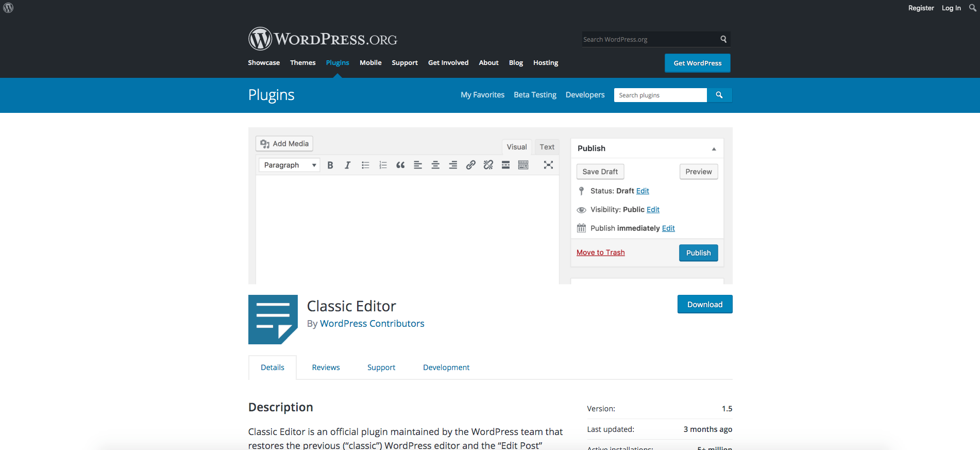The height and width of the screenshot is (450, 980).
Task: Open My Favorites link
Action: (482, 95)
